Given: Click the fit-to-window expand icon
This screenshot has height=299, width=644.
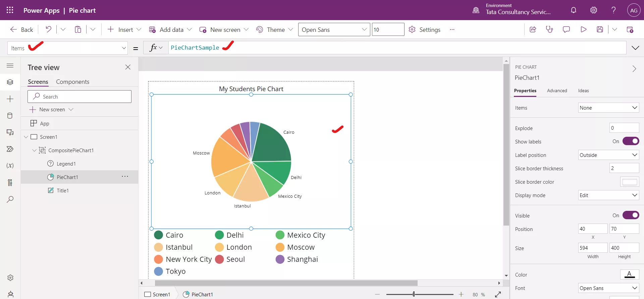Looking at the screenshot, I should tap(498, 294).
